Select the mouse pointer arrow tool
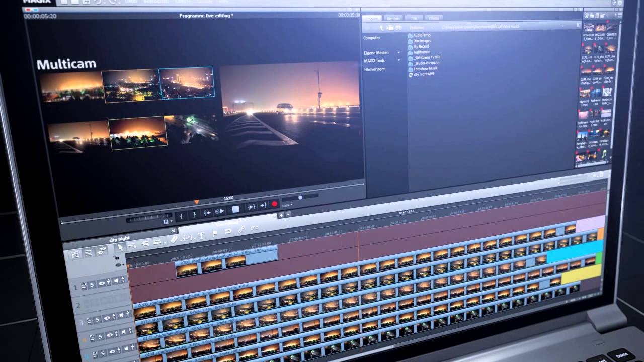 (x=120, y=247)
